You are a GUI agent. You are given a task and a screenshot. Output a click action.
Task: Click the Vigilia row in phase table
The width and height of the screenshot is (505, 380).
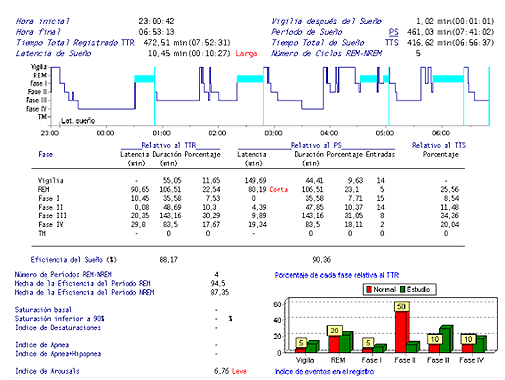pos(248,181)
